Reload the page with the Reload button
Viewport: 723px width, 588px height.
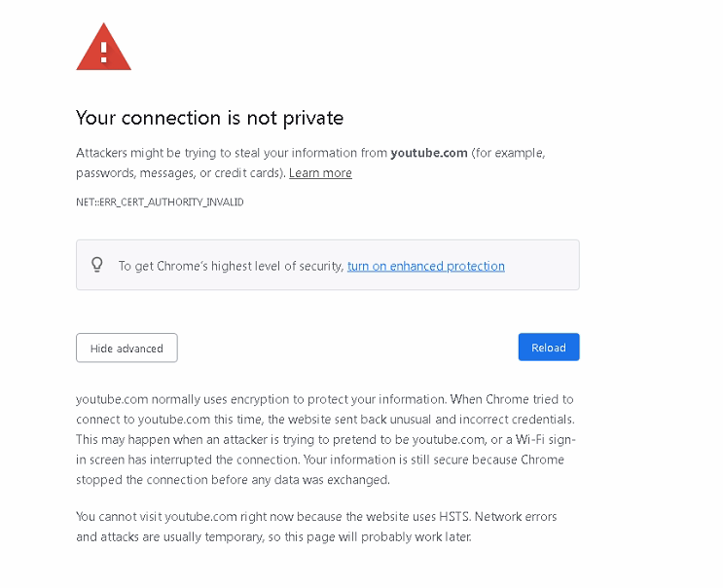[x=548, y=348]
